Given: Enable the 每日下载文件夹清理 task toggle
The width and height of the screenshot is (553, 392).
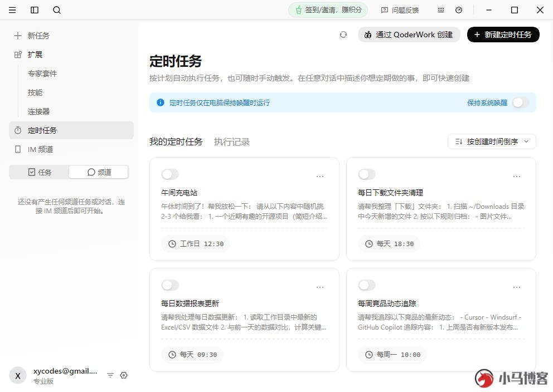Looking at the screenshot, I should (367, 174).
